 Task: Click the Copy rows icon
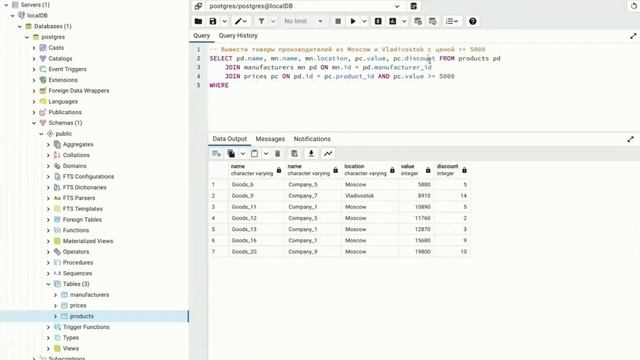pos(231,153)
